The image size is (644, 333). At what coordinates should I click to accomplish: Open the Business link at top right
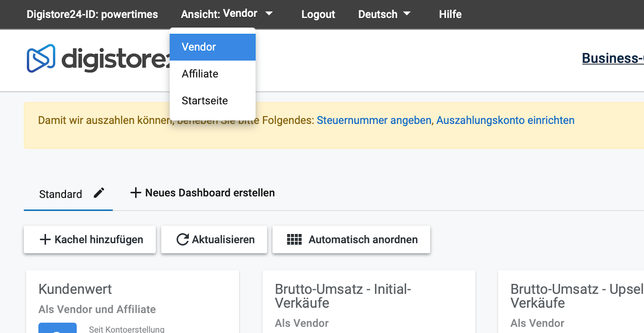[x=612, y=58]
